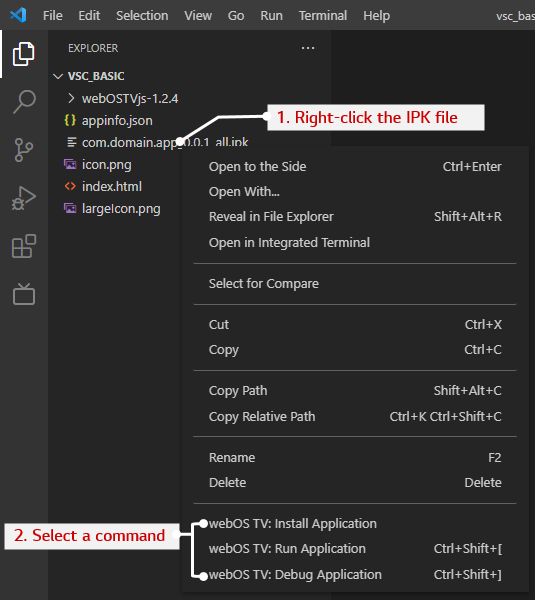Open the Search view in activity bar
Screen dimensions: 535x600
[x=24, y=102]
